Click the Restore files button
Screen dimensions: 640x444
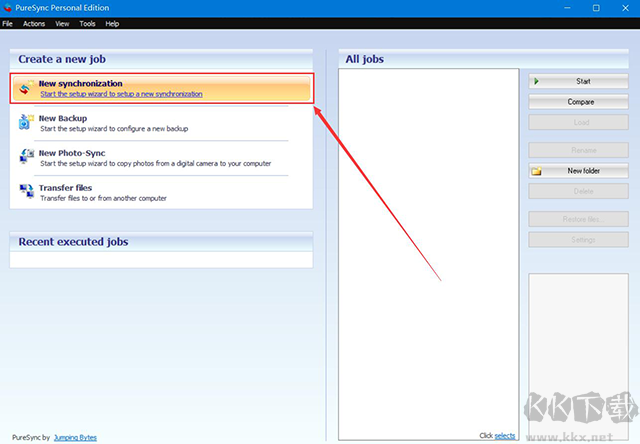coord(578,219)
